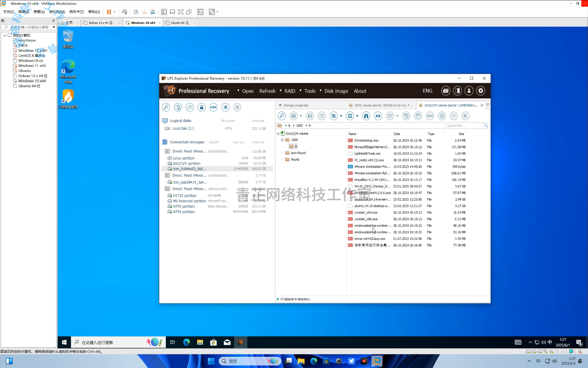The width and height of the screenshot is (588, 368).
Task: Click the find magnifier icon in file browser toolbar
Action: coord(282,116)
